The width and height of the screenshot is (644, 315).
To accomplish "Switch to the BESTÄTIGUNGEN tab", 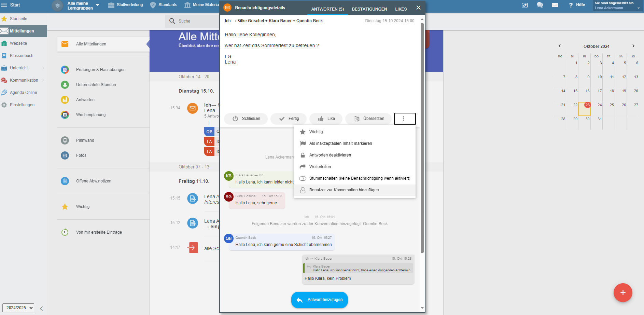I will [369, 9].
